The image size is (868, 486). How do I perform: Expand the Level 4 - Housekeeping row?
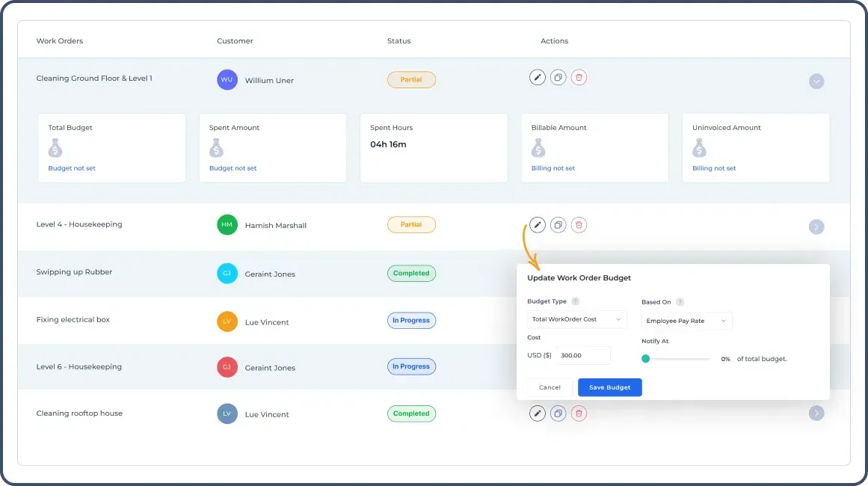816,227
